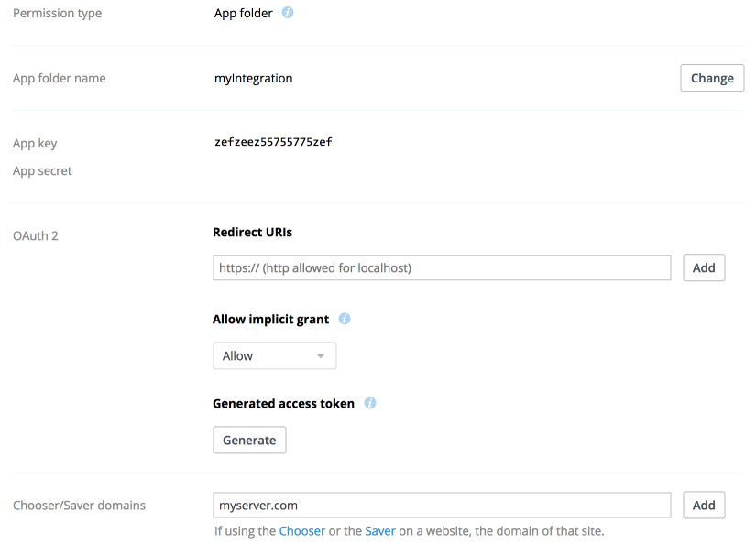Click the Chooser/Saver domains text field

point(442,506)
